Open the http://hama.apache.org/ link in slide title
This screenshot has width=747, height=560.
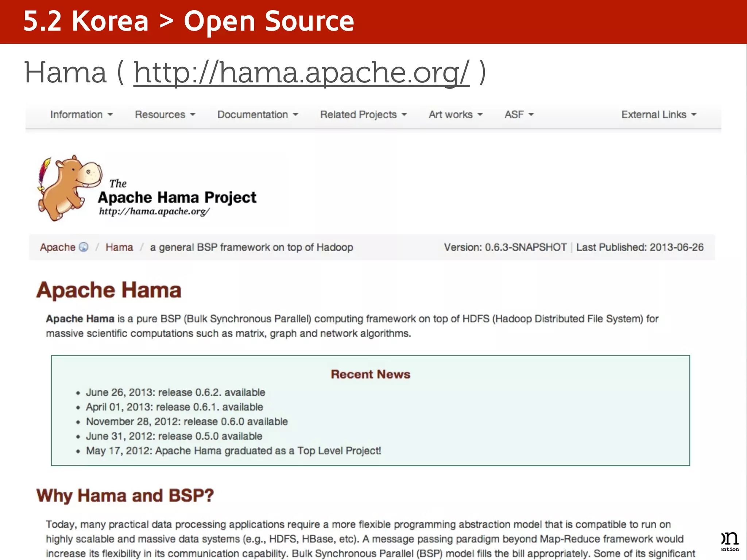point(301,73)
